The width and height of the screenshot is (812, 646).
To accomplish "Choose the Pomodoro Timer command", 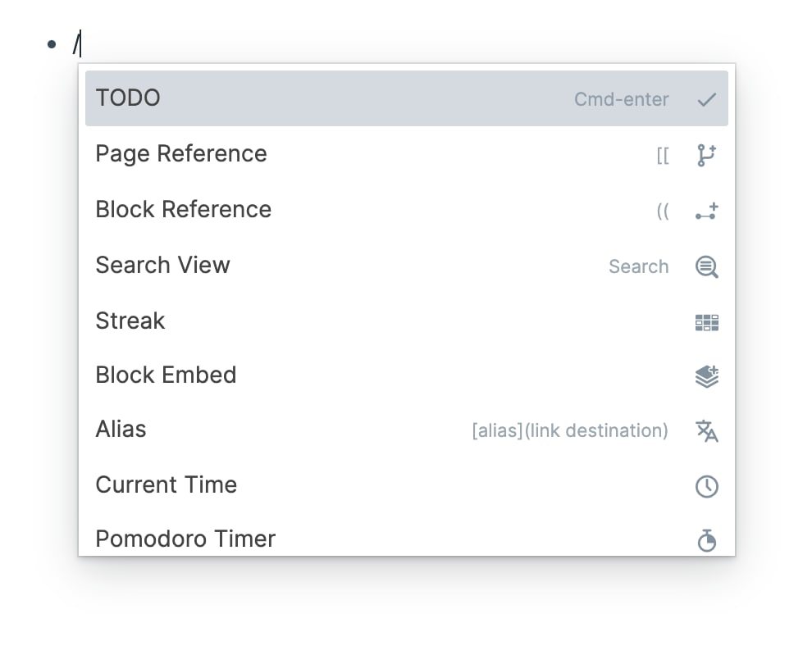I will click(185, 539).
